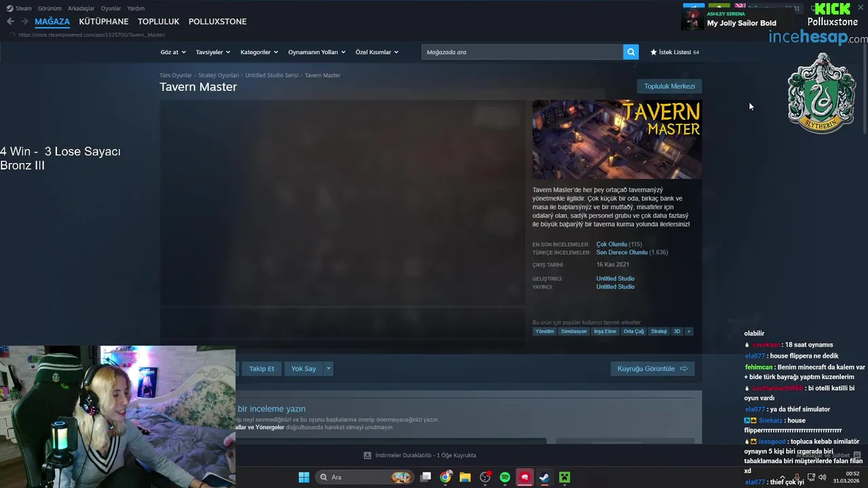Click the Simülasyon tag
The image size is (868, 488).
tap(574, 331)
